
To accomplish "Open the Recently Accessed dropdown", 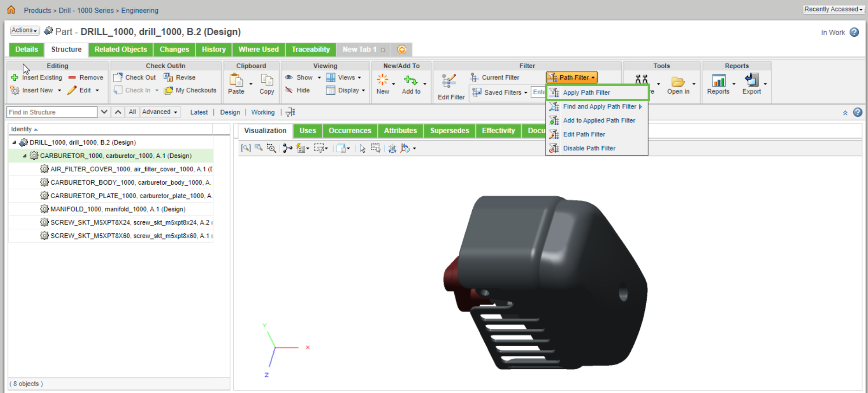I will pos(833,9).
